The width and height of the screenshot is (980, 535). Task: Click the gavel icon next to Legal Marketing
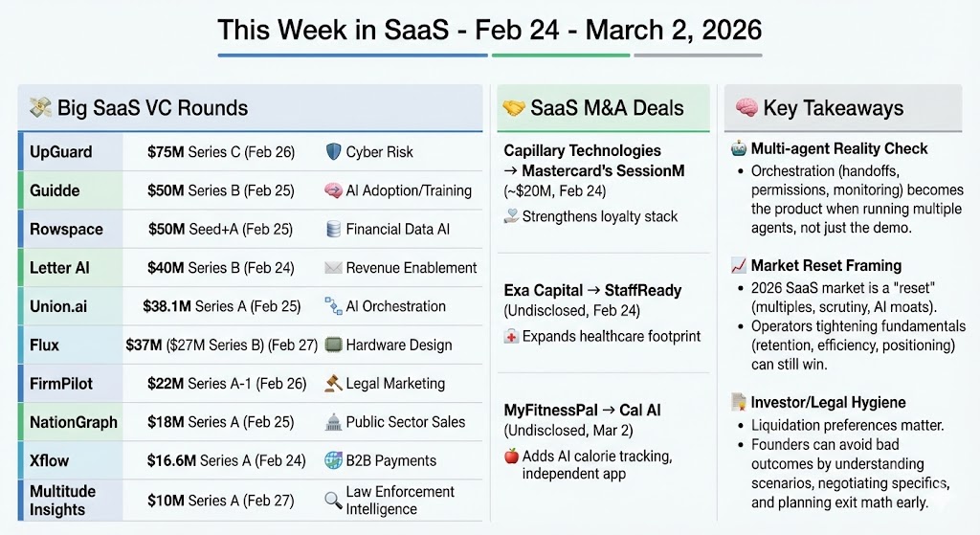(x=333, y=384)
